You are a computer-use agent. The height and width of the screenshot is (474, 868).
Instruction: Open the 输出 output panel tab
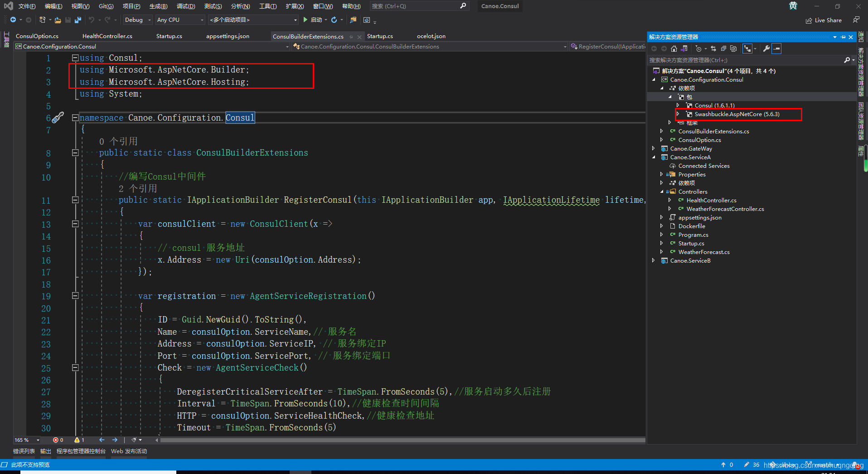pyautogui.click(x=46, y=451)
